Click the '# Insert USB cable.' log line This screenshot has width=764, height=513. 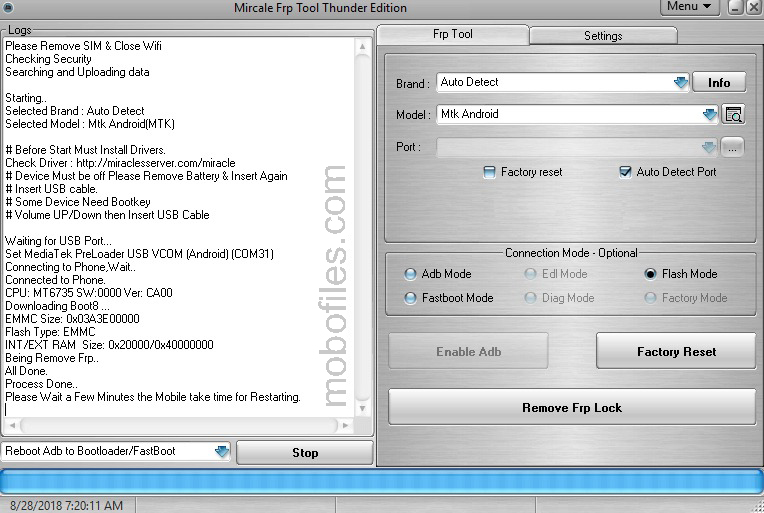(51, 189)
